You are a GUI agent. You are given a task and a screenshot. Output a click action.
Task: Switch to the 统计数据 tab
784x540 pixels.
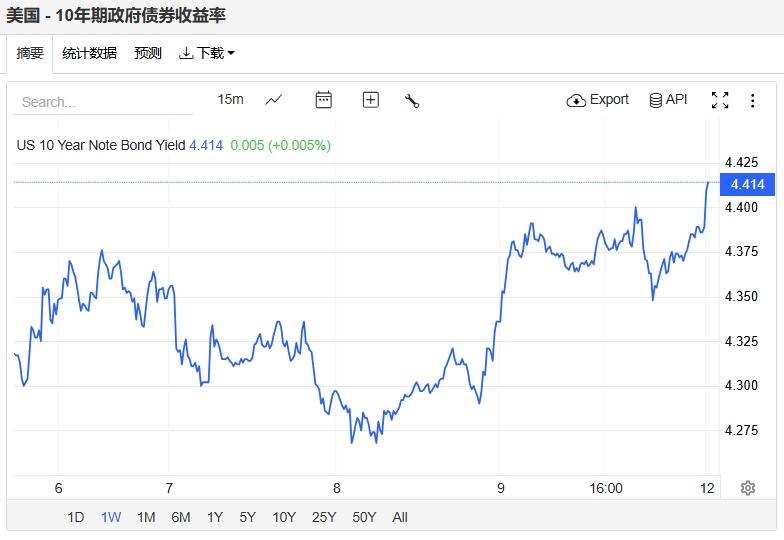pyautogui.click(x=89, y=53)
